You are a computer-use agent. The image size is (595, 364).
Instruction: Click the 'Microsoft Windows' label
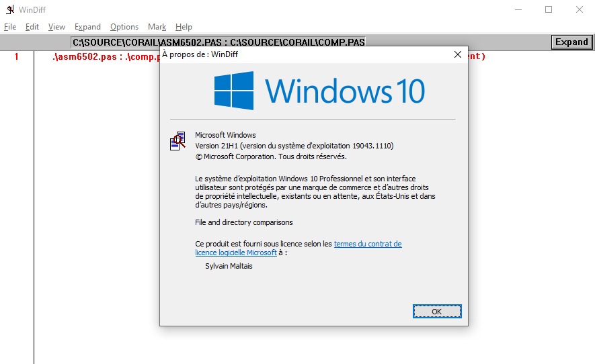[225, 135]
